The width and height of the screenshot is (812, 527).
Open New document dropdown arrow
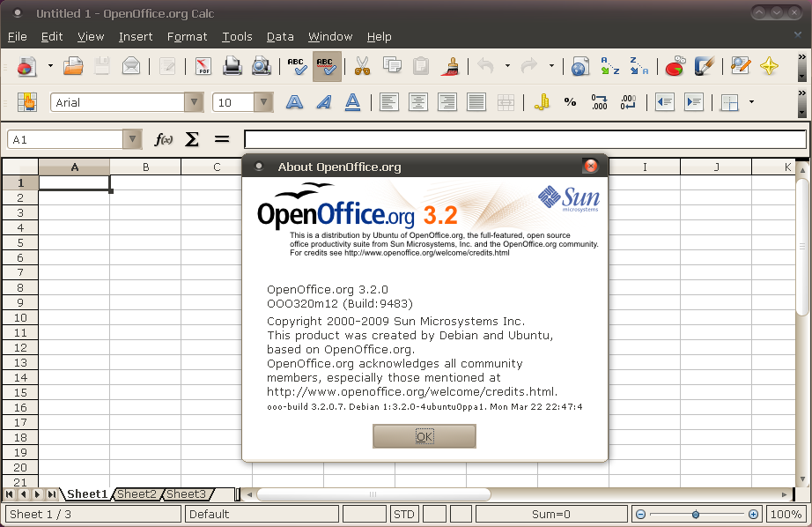click(x=50, y=66)
